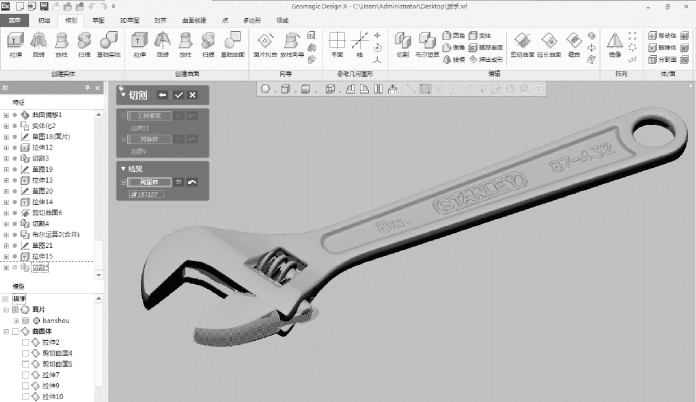Switch to the 对齐 ribbon tab
Image resolution: width=696 pixels, height=402 pixels.
pyautogui.click(x=160, y=20)
